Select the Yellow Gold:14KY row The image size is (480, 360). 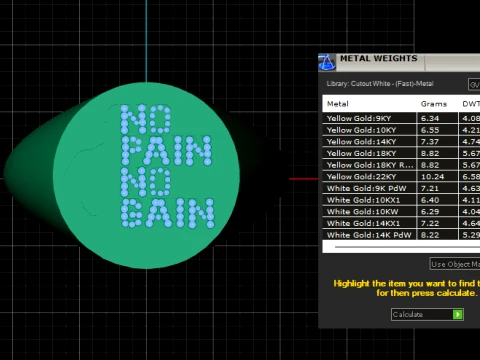pyautogui.click(x=401, y=142)
